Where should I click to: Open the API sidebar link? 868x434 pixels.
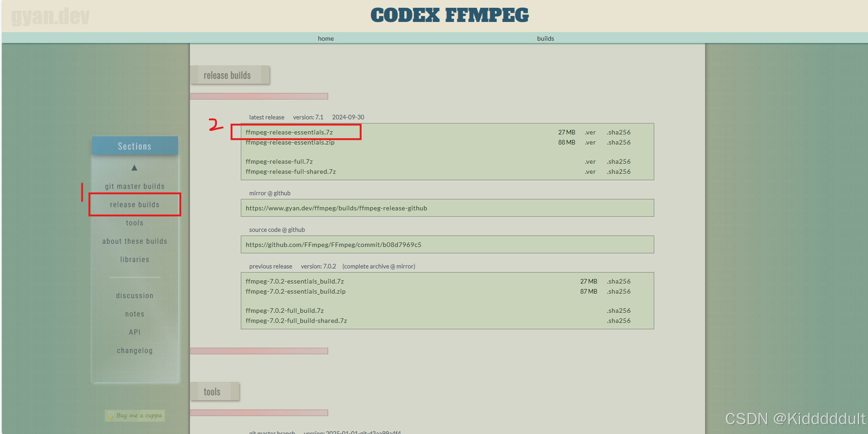(x=135, y=332)
